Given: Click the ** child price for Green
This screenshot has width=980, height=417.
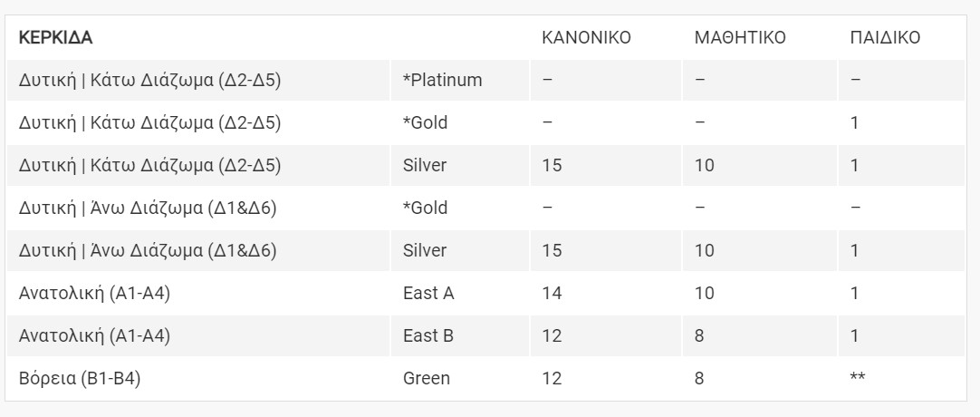Looking at the screenshot, I should (x=858, y=377).
